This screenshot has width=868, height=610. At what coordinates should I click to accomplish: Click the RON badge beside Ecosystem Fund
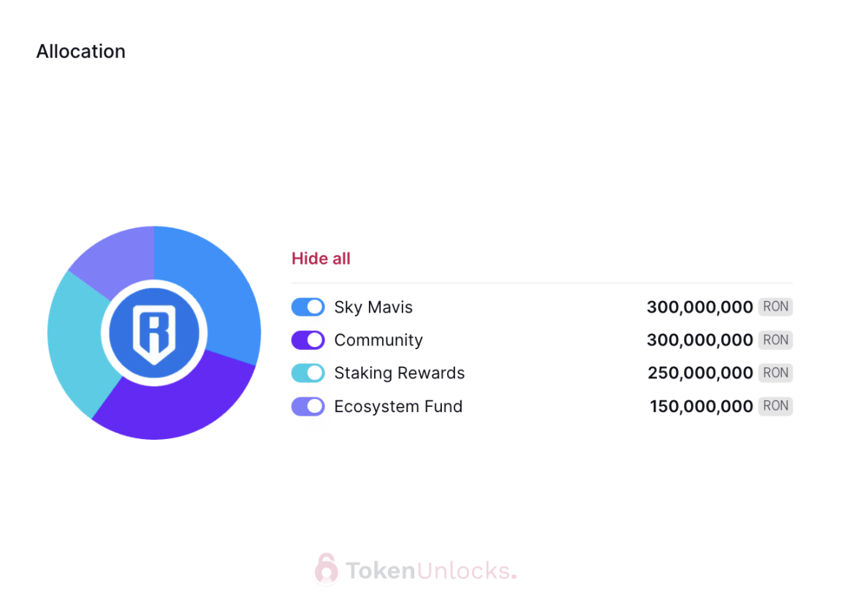pos(775,405)
